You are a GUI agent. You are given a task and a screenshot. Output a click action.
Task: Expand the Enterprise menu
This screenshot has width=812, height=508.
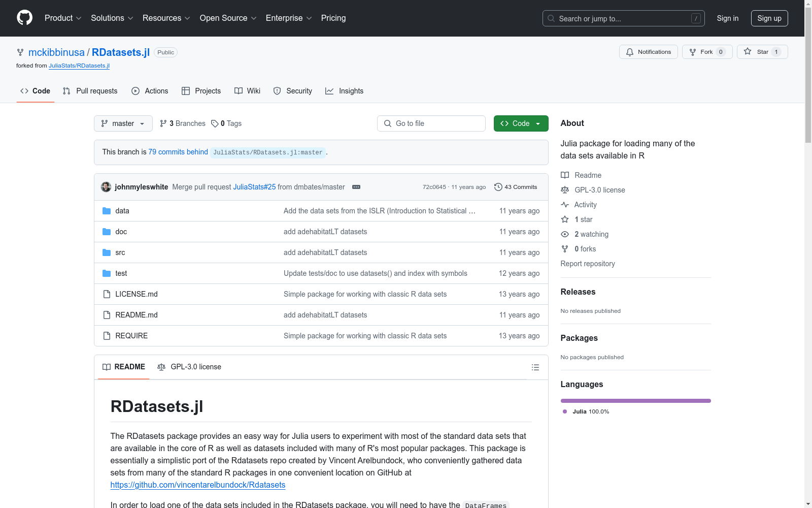(x=289, y=18)
